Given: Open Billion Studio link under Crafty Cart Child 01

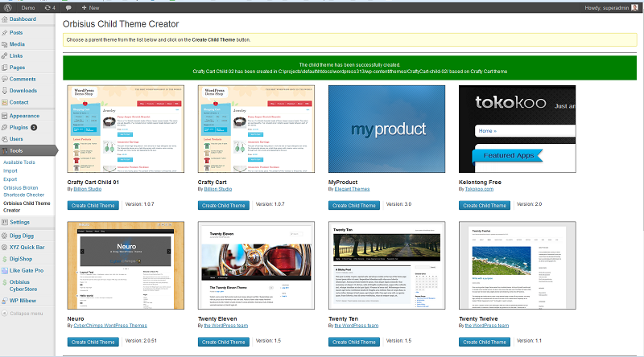Looking at the screenshot, I should 88,189.
